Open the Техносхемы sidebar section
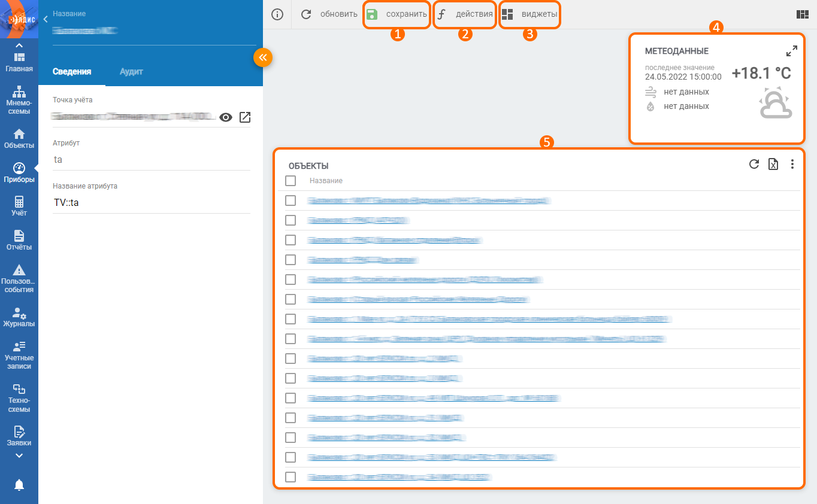Image resolution: width=817 pixels, height=504 pixels. point(19,398)
